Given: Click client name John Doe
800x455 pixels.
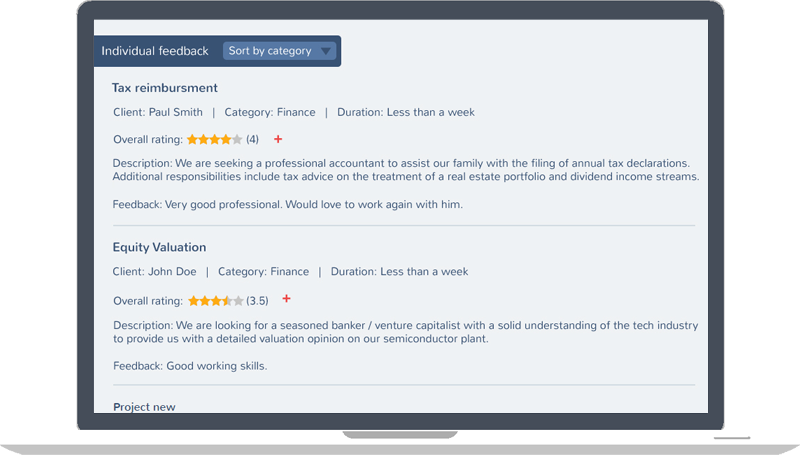Looking at the screenshot, I should (x=172, y=272).
